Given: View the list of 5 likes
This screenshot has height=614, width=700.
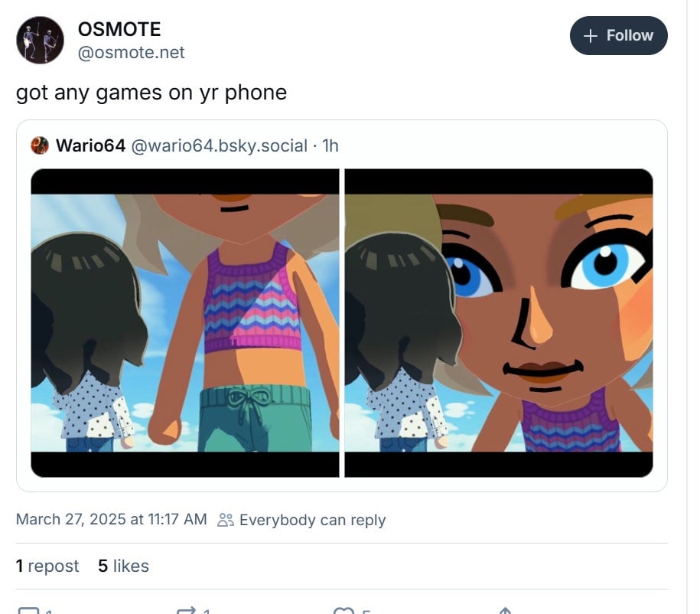Looking at the screenshot, I should 124,566.
